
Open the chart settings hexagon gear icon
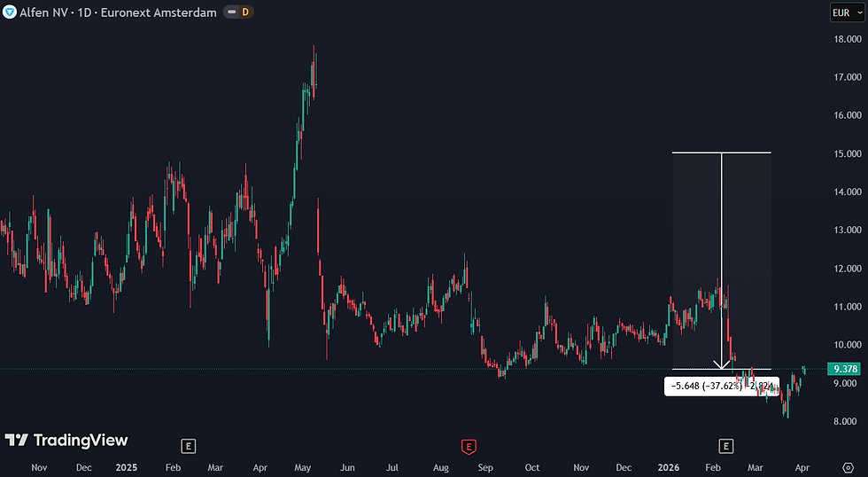tap(849, 467)
